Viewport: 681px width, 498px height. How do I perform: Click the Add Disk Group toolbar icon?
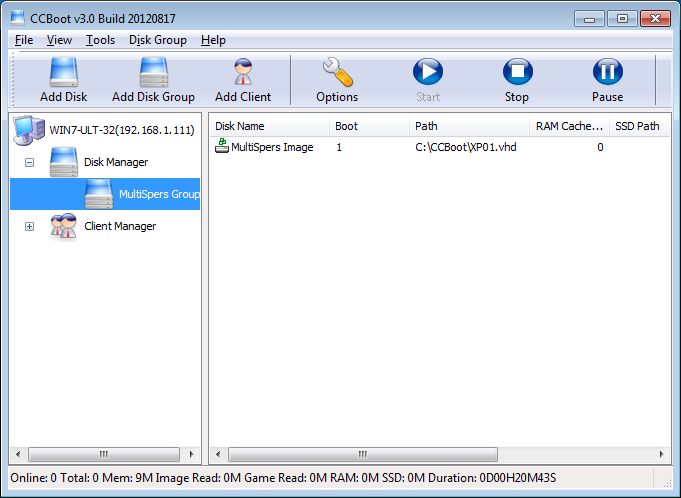[x=154, y=73]
